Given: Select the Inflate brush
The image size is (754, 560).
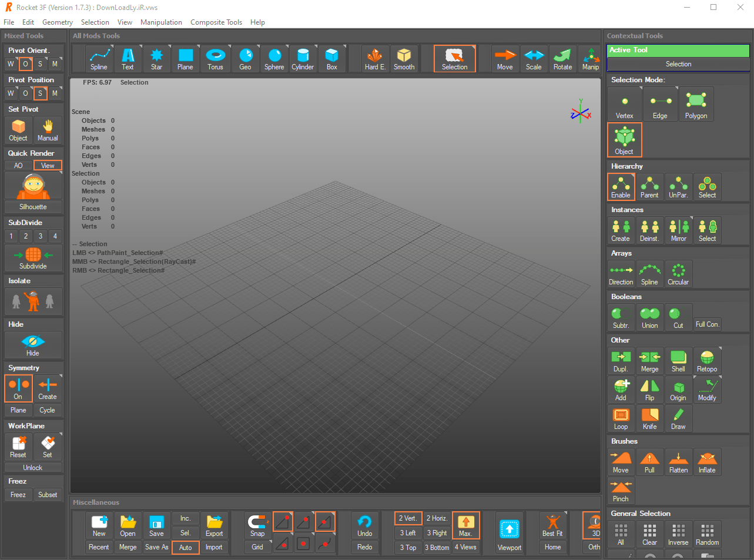Looking at the screenshot, I should tap(707, 462).
